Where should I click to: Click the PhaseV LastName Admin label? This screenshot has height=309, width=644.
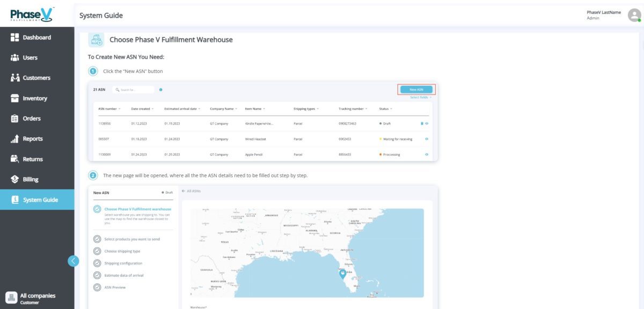click(x=605, y=15)
